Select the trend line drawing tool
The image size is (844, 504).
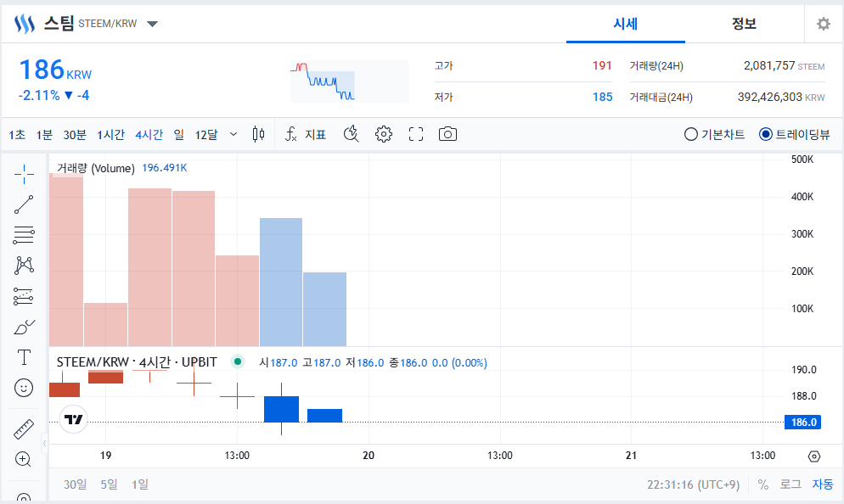point(25,204)
